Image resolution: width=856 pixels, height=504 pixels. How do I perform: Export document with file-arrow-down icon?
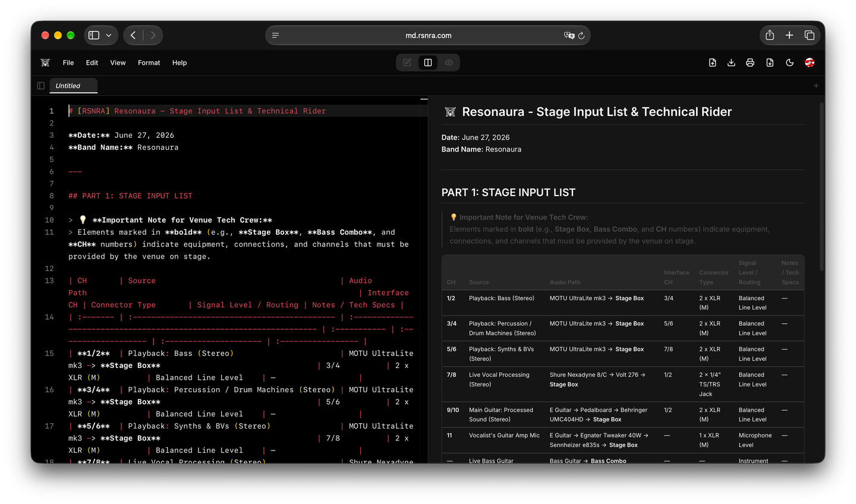770,62
